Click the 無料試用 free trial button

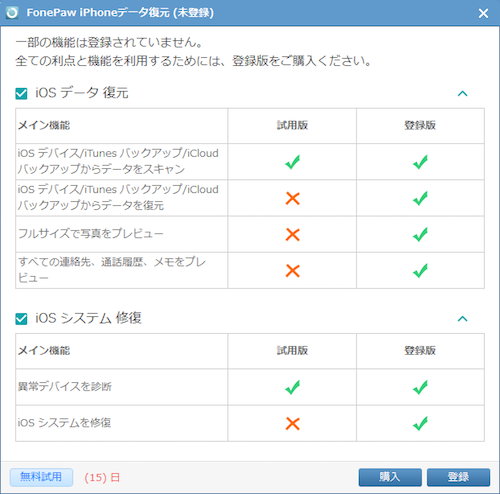41,477
